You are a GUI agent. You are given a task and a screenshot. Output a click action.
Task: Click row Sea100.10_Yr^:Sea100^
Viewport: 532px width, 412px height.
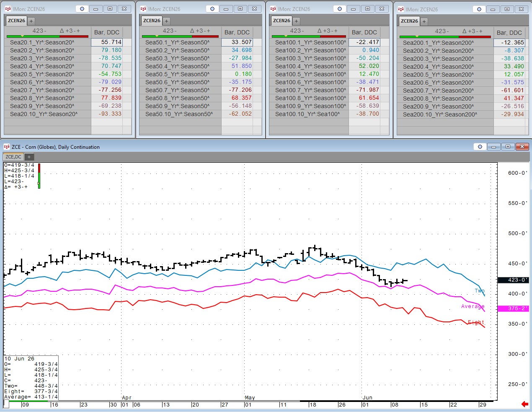309,114
